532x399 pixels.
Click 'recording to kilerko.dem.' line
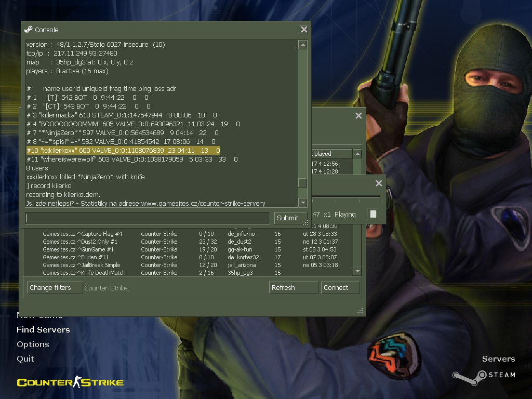click(63, 194)
